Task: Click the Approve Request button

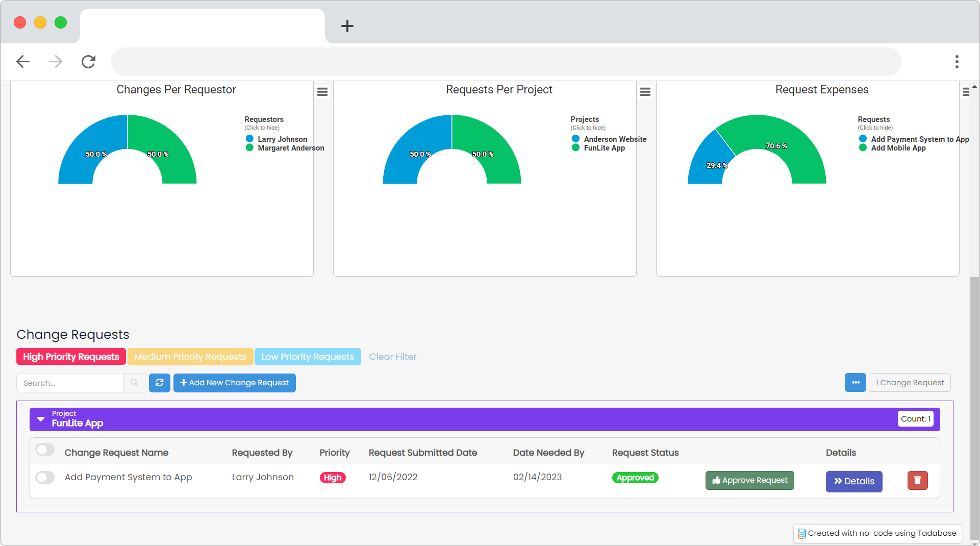Action: [750, 480]
